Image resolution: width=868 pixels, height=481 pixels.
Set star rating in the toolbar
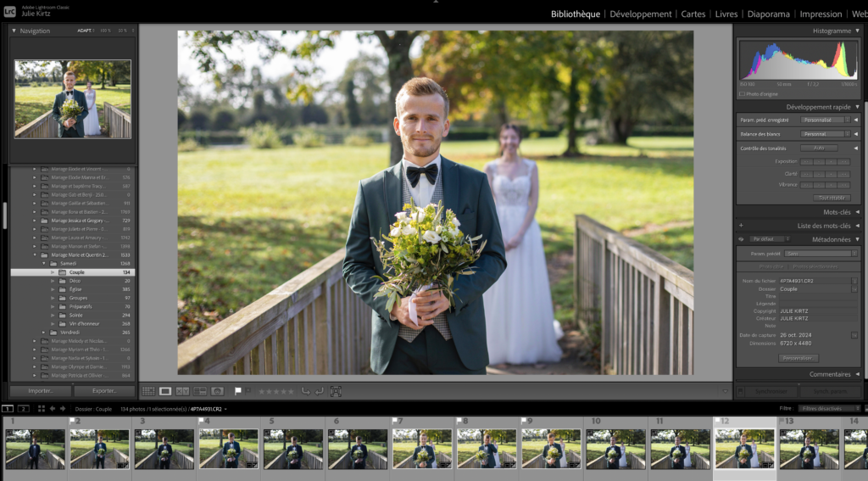click(x=277, y=391)
